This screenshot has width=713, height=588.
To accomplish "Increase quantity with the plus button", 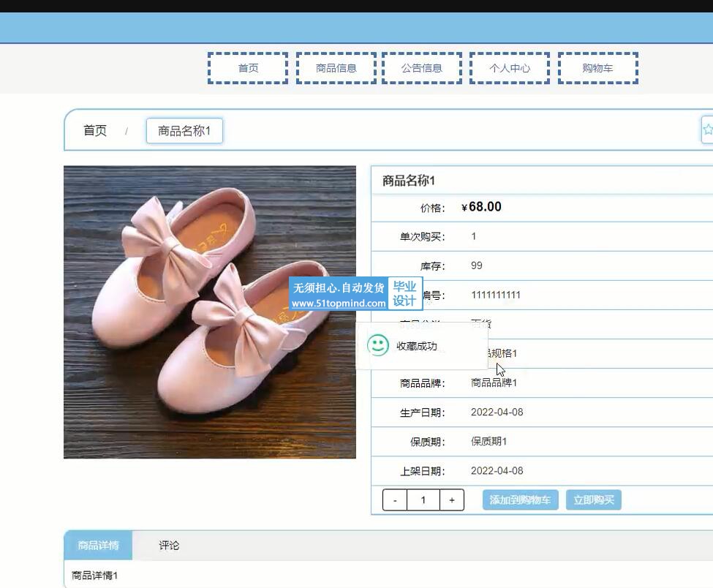I will click(452, 500).
